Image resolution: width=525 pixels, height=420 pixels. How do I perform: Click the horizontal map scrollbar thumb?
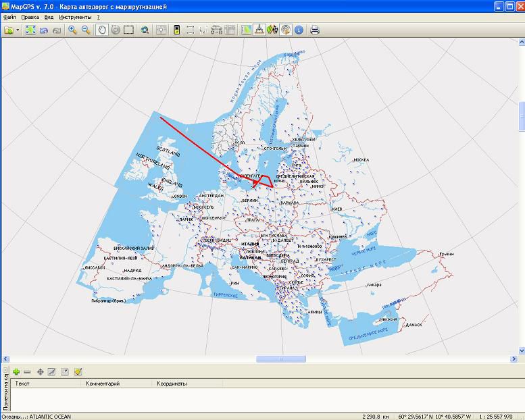click(x=280, y=359)
